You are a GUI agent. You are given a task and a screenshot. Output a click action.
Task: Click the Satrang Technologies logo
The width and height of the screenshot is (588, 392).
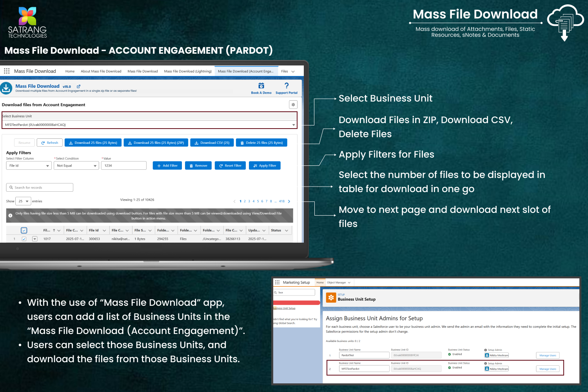point(27,22)
